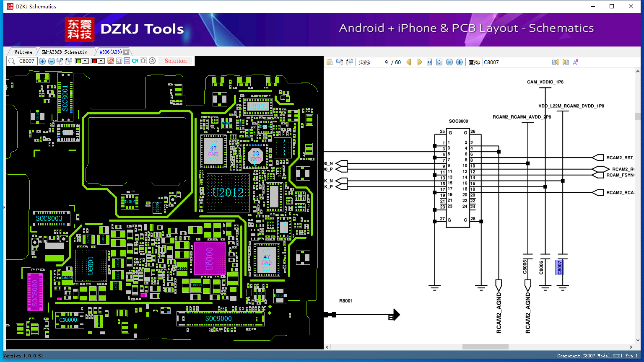Click the schematic horizontal scrollbar thumb

(486, 347)
